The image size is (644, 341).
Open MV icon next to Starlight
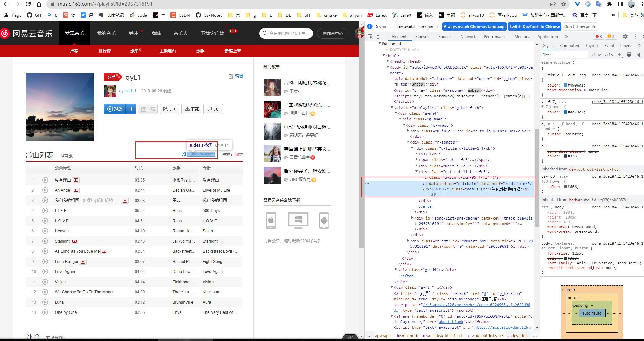75,241
